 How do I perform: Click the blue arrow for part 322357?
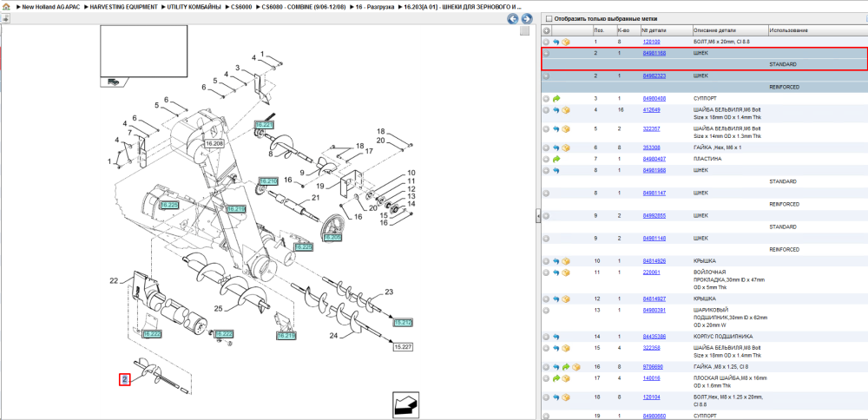click(556, 129)
